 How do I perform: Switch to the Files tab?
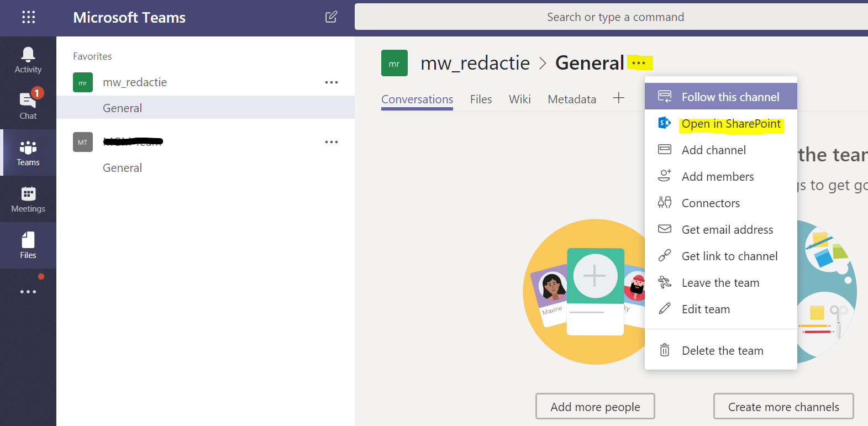(x=481, y=99)
